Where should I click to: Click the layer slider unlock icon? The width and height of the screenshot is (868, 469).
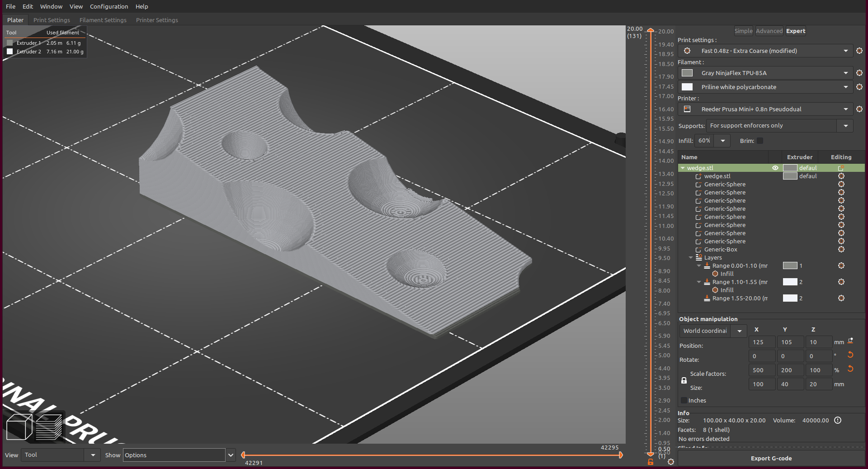coord(650,462)
